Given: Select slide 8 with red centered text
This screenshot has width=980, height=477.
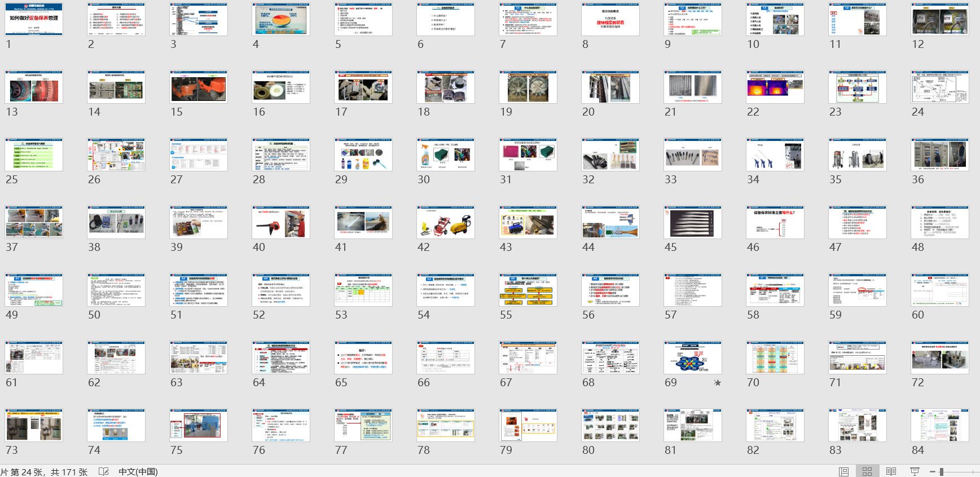Looking at the screenshot, I should point(610,20).
